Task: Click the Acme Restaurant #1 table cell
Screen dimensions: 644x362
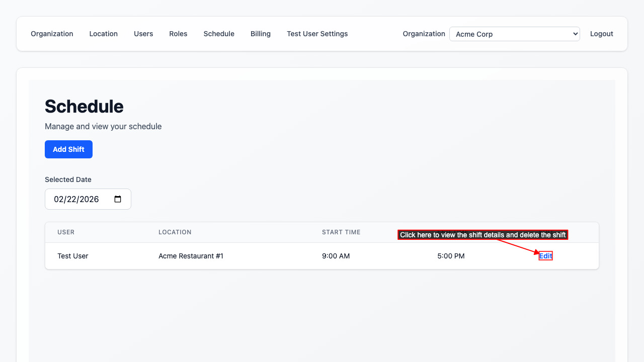Action: click(x=191, y=256)
